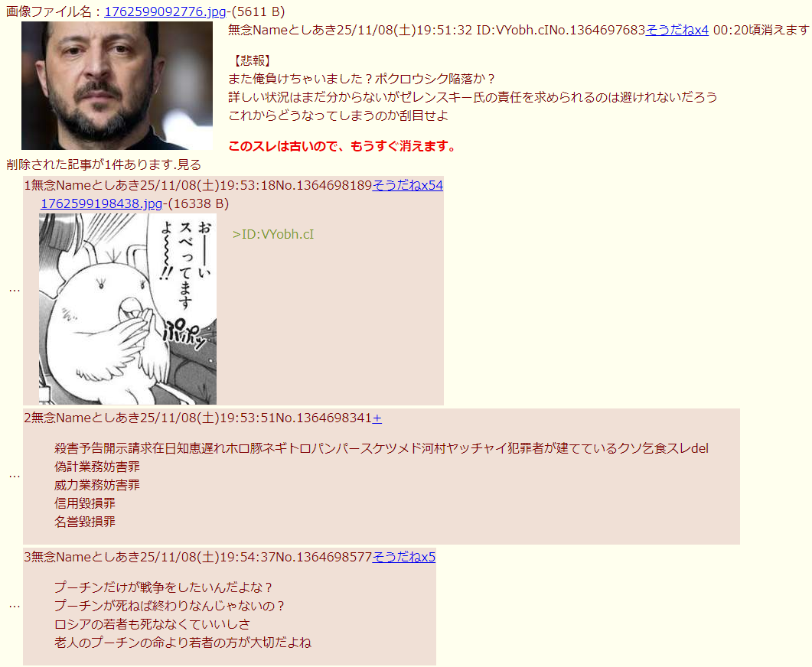Click the green quote >ID:VYobh.cI
812x667 pixels.
(x=273, y=234)
